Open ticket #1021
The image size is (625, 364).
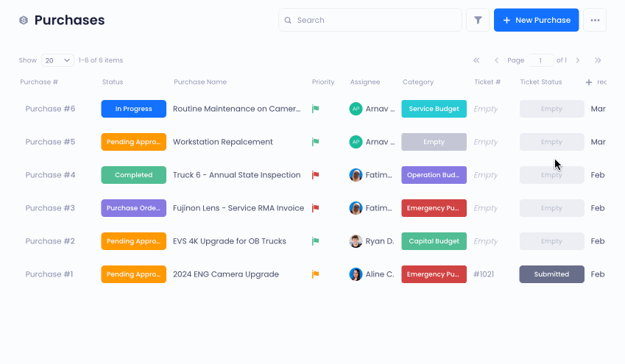(484, 274)
